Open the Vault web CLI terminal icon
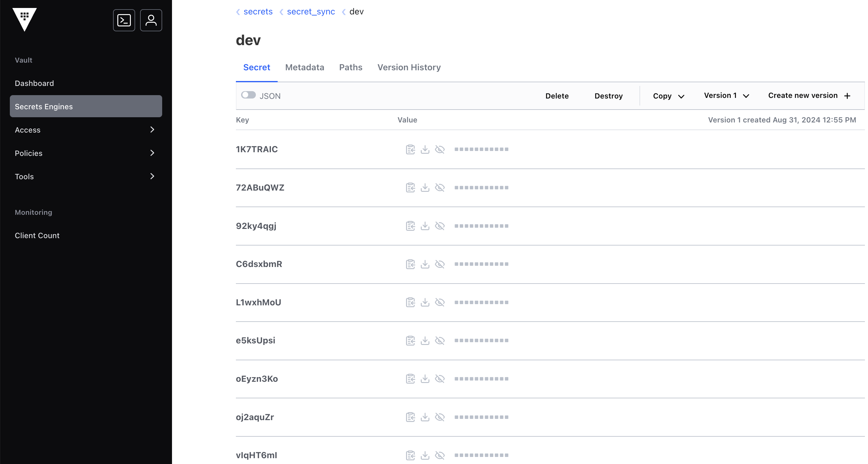 point(124,21)
